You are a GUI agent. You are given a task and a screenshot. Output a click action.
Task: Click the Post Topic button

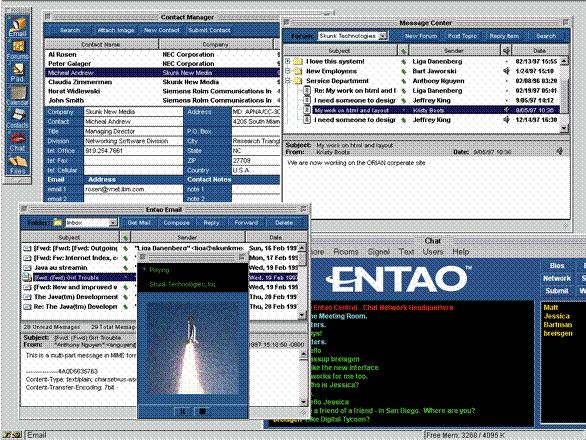pyautogui.click(x=462, y=36)
